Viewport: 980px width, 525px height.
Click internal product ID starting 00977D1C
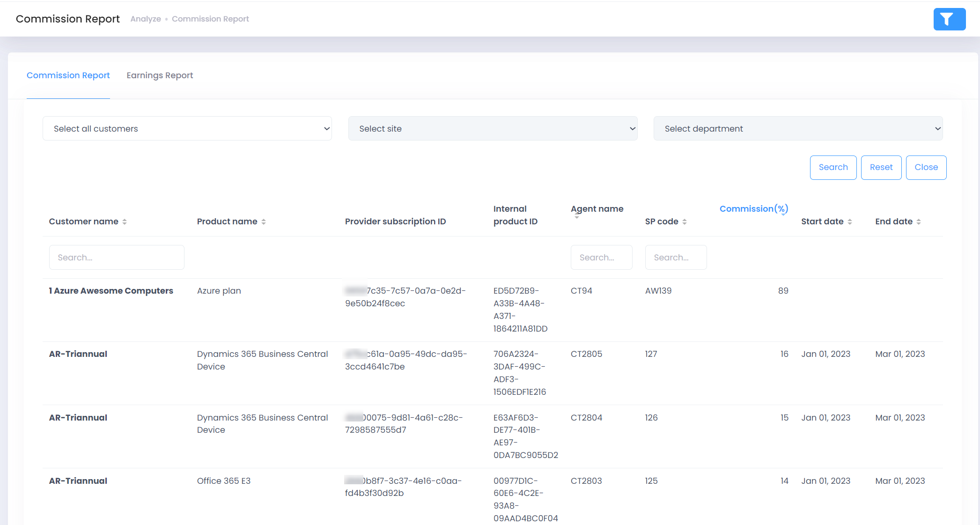pyautogui.click(x=526, y=499)
